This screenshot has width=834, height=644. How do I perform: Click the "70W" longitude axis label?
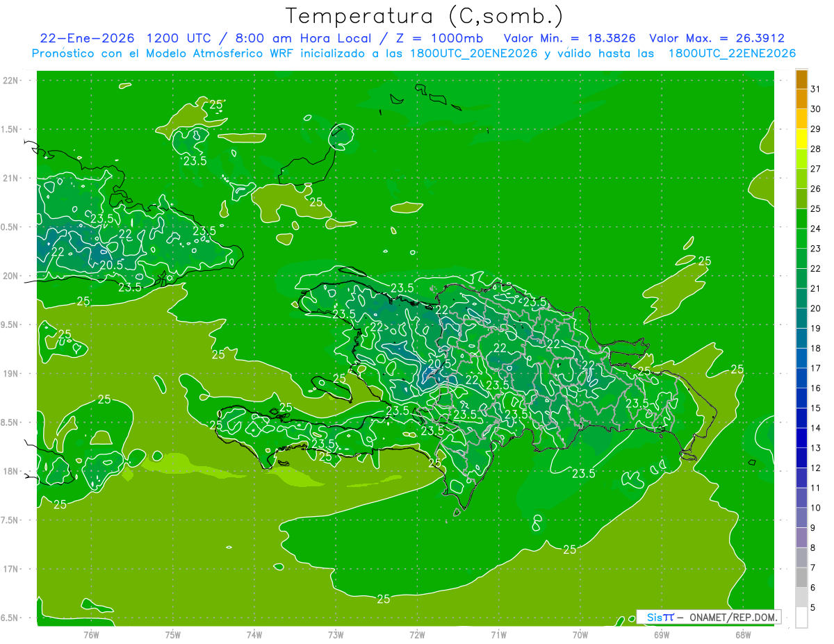coord(580,634)
